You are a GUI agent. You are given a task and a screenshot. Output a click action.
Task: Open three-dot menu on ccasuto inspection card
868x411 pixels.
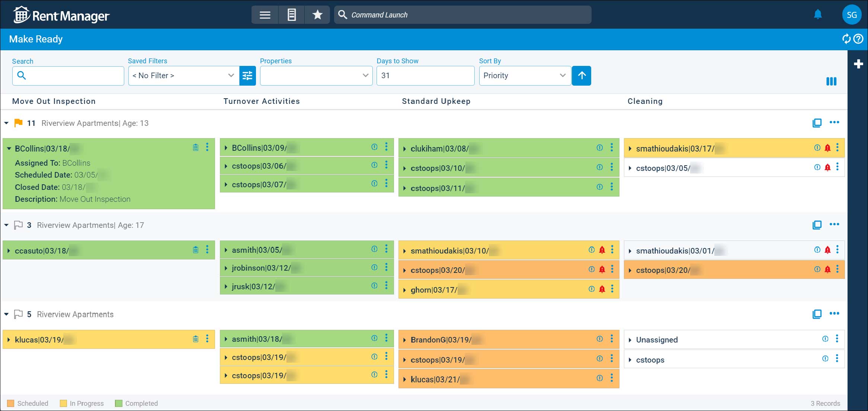point(207,250)
